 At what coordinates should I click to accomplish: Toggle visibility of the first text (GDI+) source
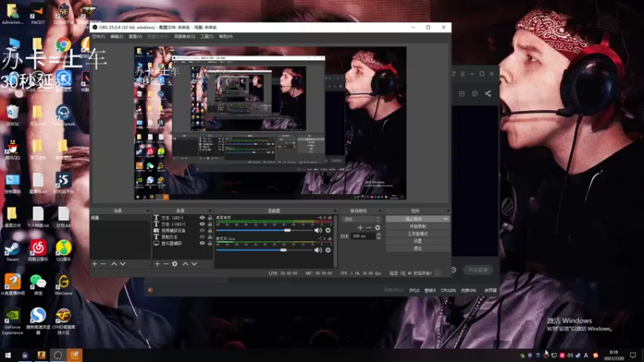pyautogui.click(x=202, y=218)
